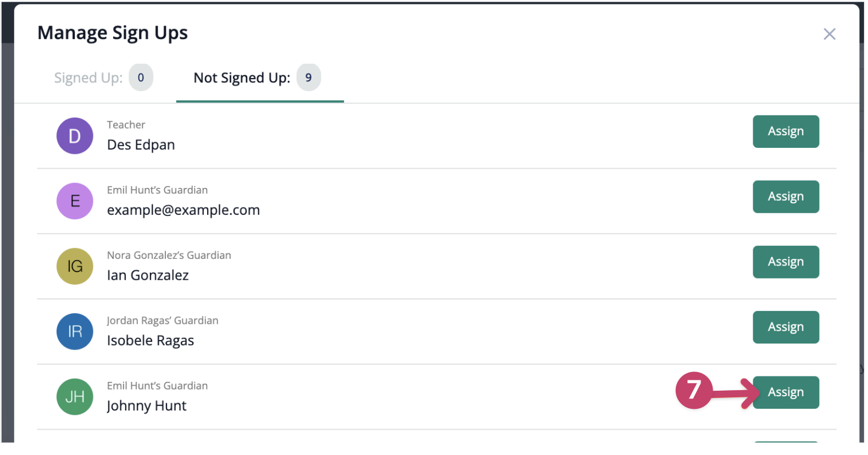Click the example@example.com entry

(x=183, y=210)
